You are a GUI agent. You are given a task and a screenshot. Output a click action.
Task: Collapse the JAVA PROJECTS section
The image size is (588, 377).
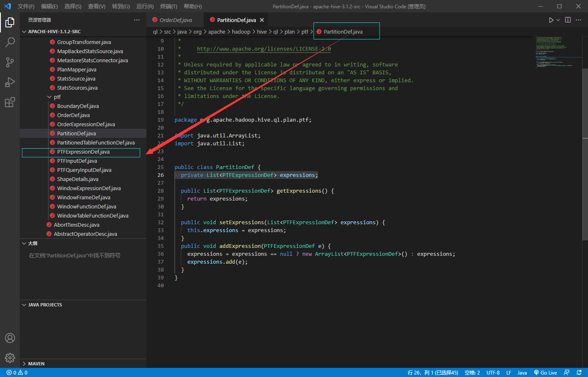[x=83, y=305]
